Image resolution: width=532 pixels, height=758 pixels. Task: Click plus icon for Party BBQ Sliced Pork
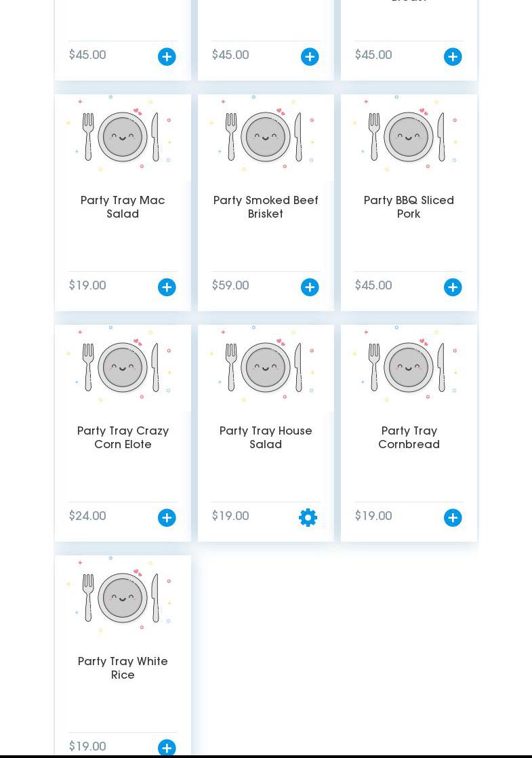(x=453, y=287)
